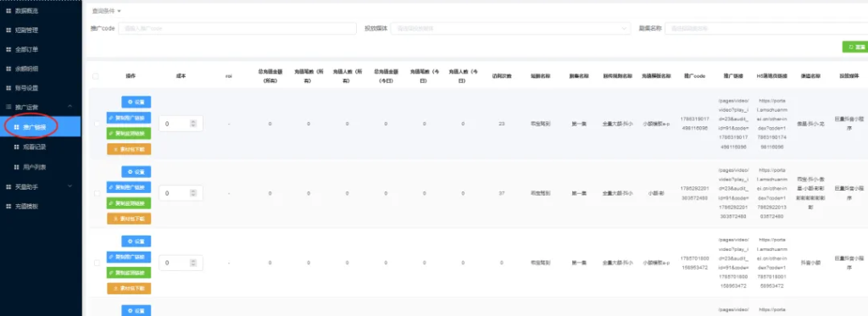This screenshot has width=868, height=316.
Task: Click 小额模版a-p cell in the 23-visit row
Action: pos(656,124)
